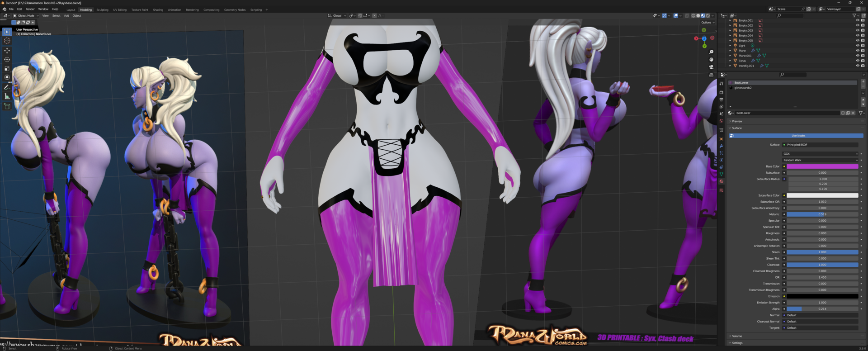868x351 pixels.
Task: Add a new workspace with plus
Action: coord(267,10)
